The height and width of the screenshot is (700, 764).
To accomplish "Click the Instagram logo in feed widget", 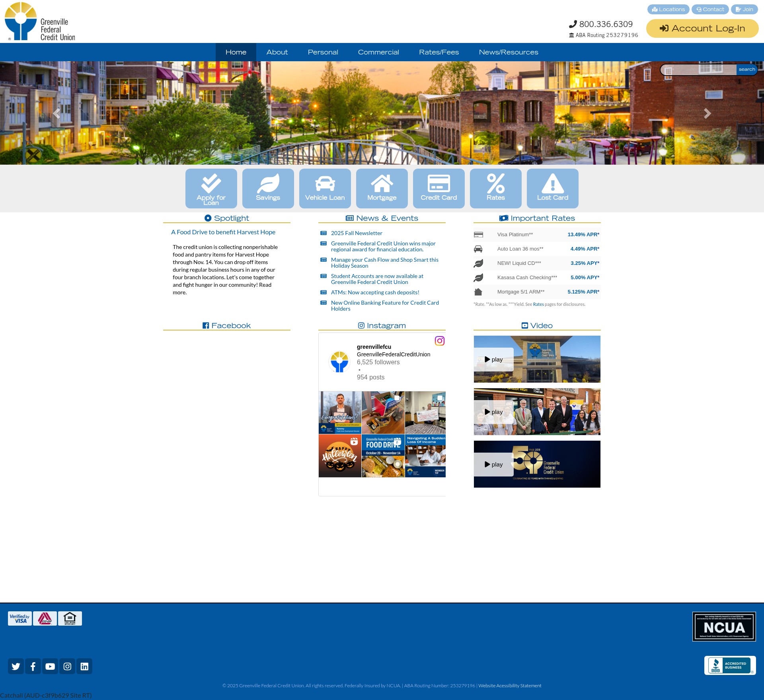I will click(440, 341).
